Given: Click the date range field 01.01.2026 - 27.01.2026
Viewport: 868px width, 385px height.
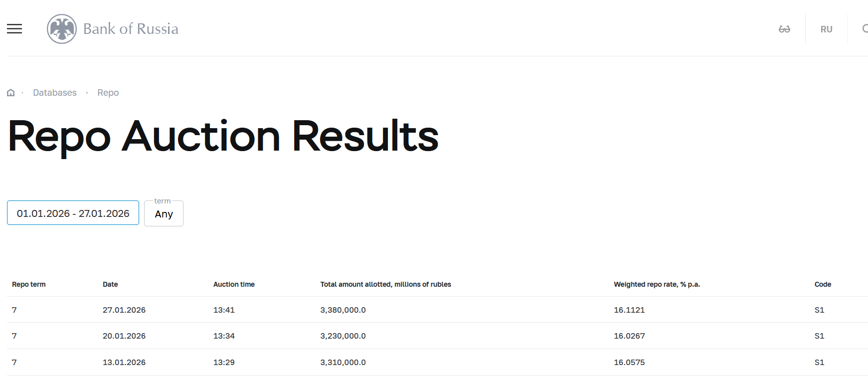Looking at the screenshot, I should [x=73, y=213].
